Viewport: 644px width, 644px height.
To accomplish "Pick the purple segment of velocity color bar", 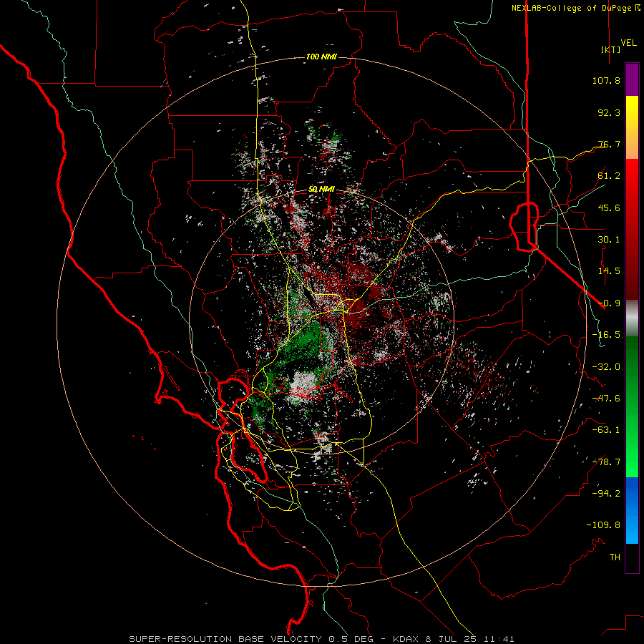I will (632, 79).
